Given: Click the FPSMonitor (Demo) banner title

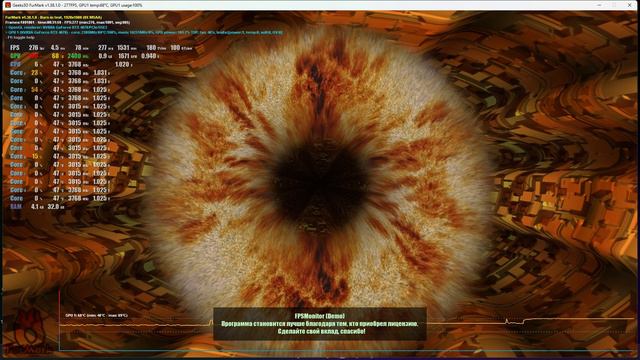Looking at the screenshot, I should point(320,316).
